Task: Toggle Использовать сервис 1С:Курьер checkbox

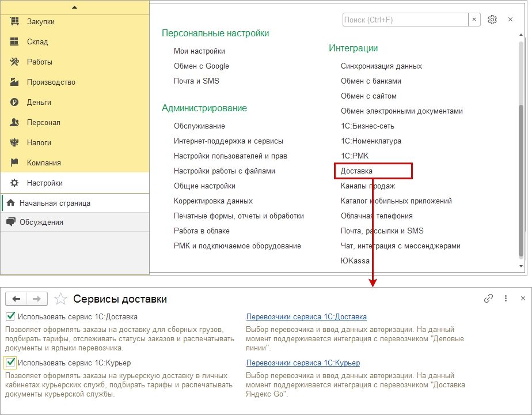Action: [x=10, y=363]
